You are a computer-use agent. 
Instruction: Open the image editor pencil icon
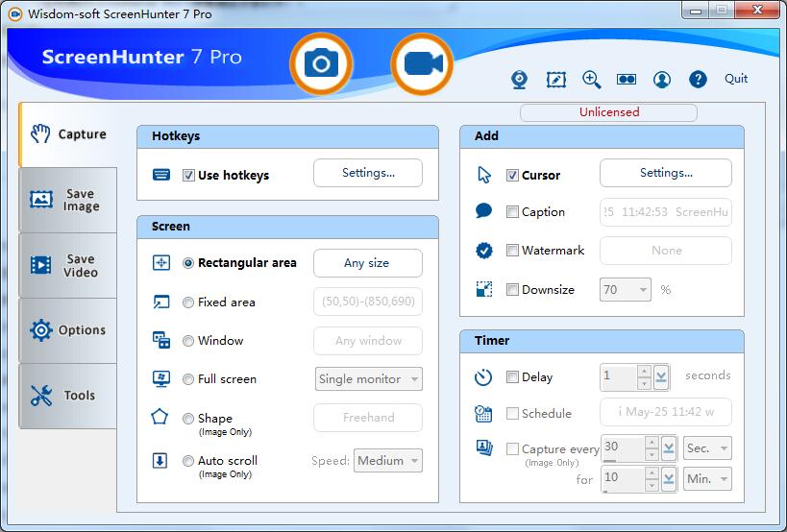click(x=555, y=79)
